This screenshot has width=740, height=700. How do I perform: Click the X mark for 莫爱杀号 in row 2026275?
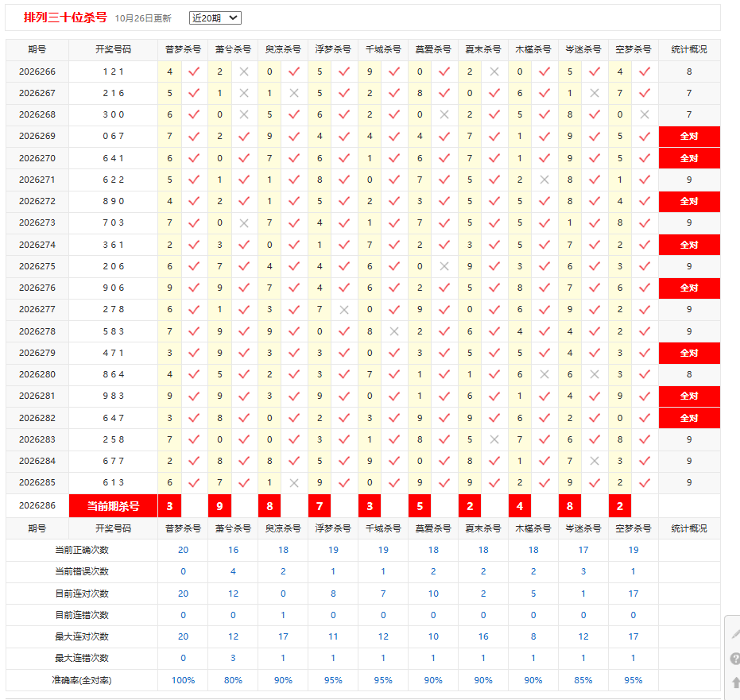click(444, 266)
